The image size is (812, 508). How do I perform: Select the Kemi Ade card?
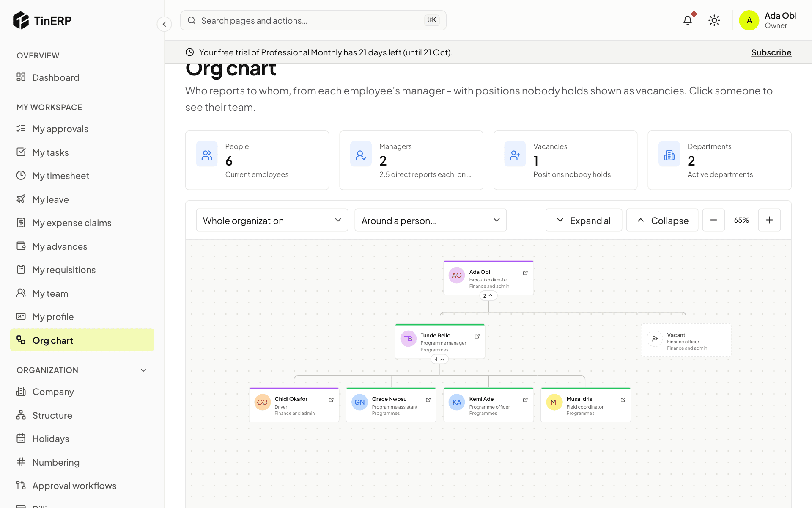(x=488, y=405)
